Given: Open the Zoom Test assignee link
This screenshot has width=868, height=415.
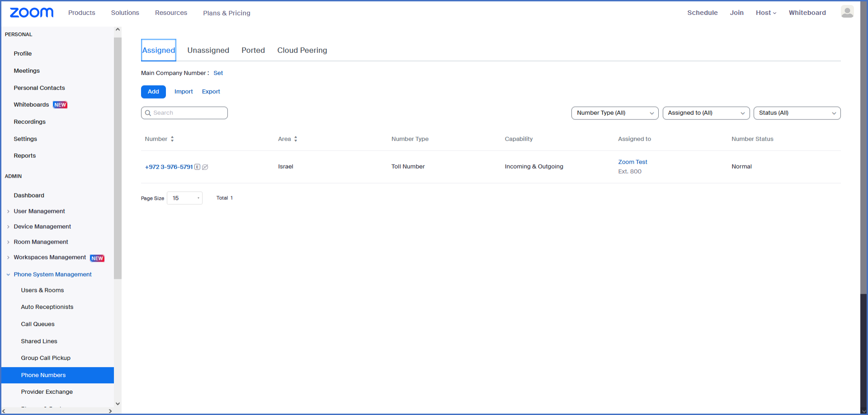Looking at the screenshot, I should [632, 162].
